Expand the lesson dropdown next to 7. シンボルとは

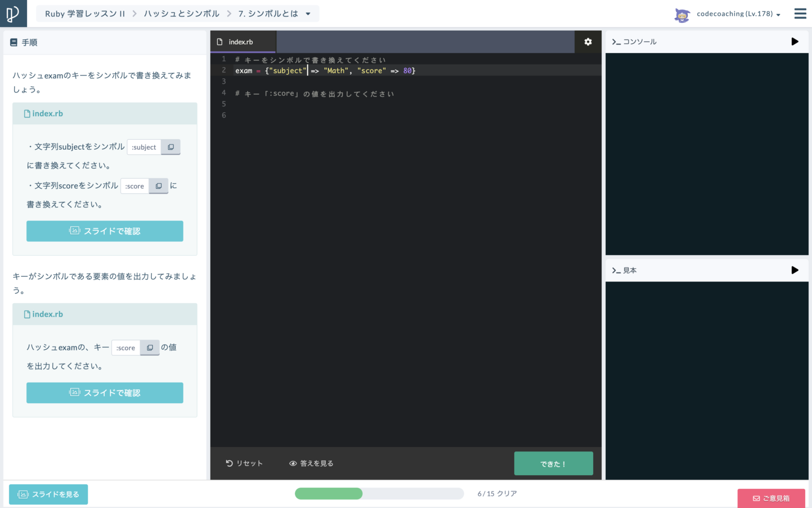[307, 14]
